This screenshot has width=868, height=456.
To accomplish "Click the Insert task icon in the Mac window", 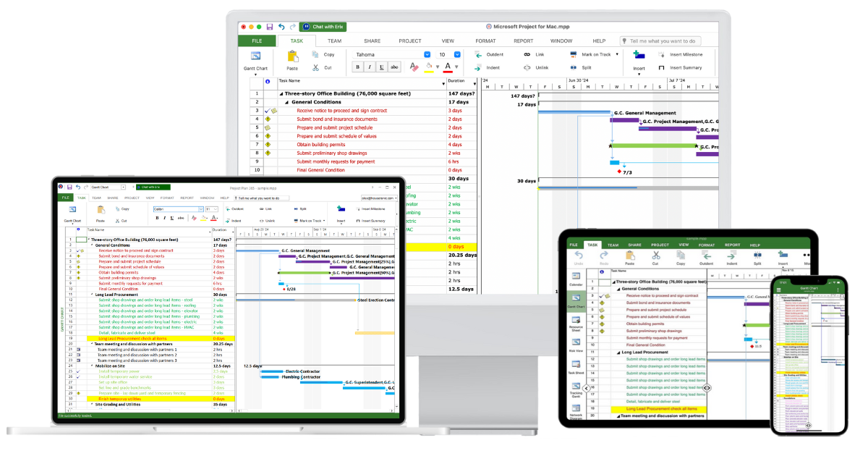I will coord(639,55).
